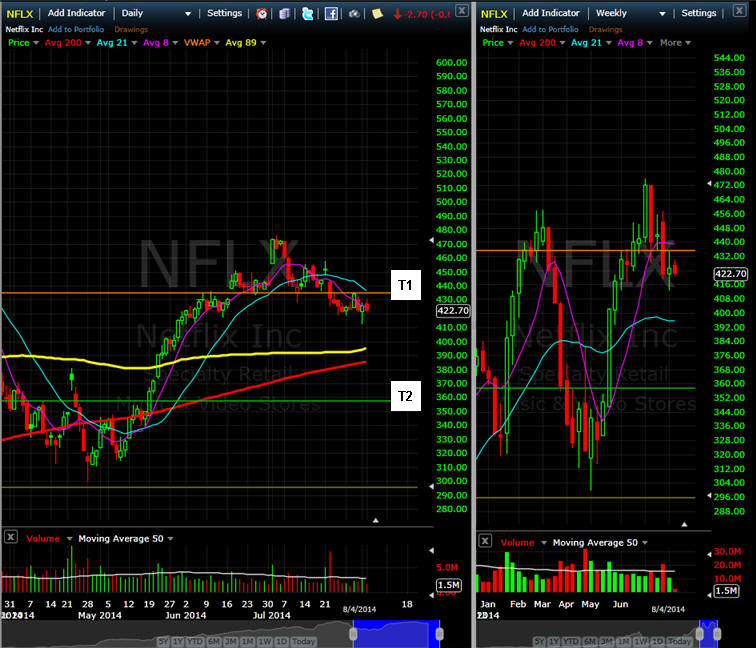
Task: Click Add to Portfolio in the weekly chart
Action: (550, 29)
